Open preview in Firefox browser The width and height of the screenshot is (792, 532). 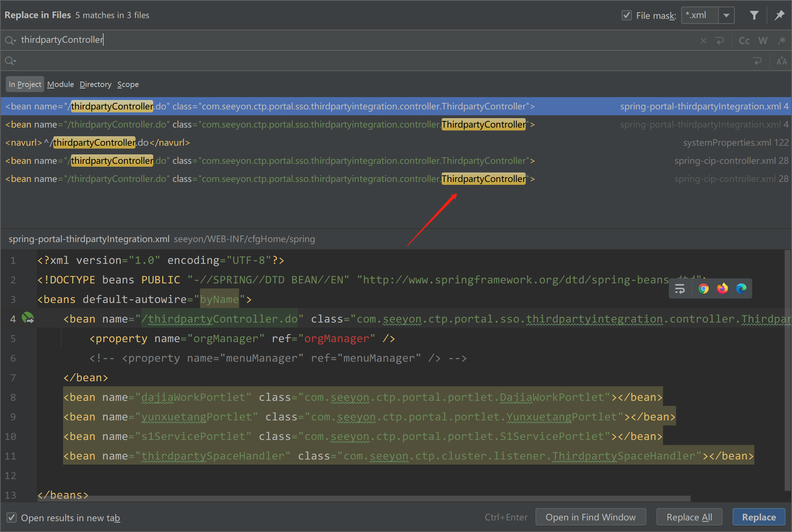(x=722, y=288)
